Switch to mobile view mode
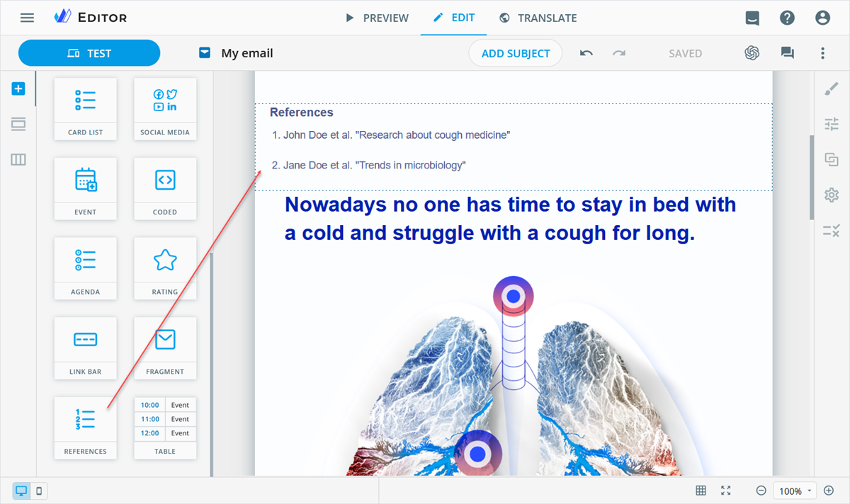This screenshot has height=504, width=850. click(39, 491)
